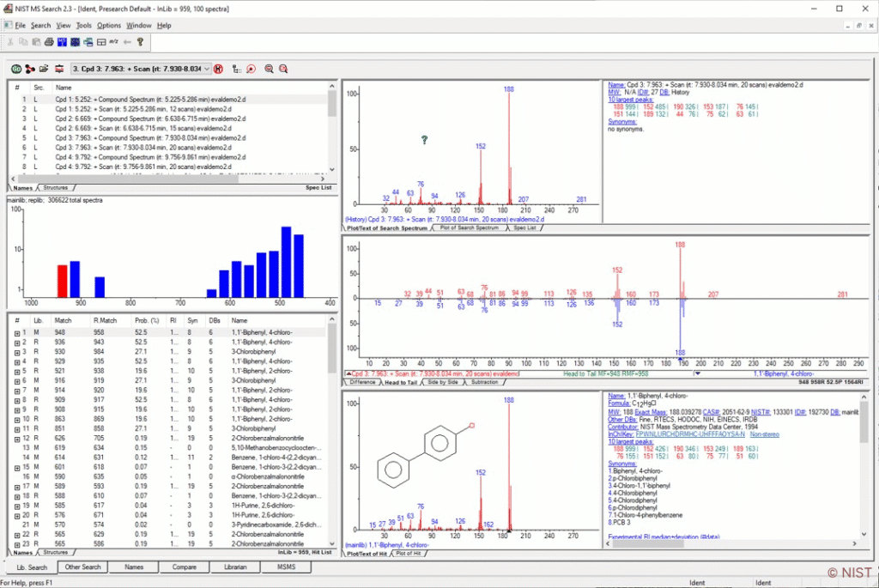Click the blue MS toolbar icon

(x=62, y=41)
